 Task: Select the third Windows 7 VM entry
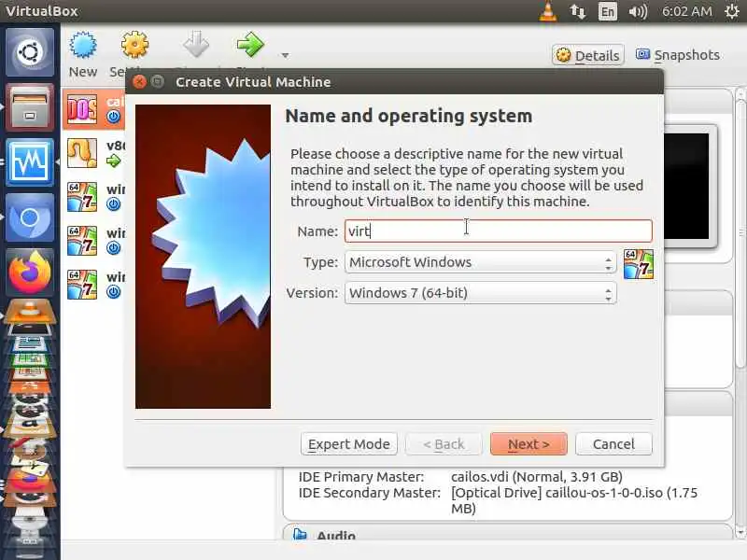(94, 285)
